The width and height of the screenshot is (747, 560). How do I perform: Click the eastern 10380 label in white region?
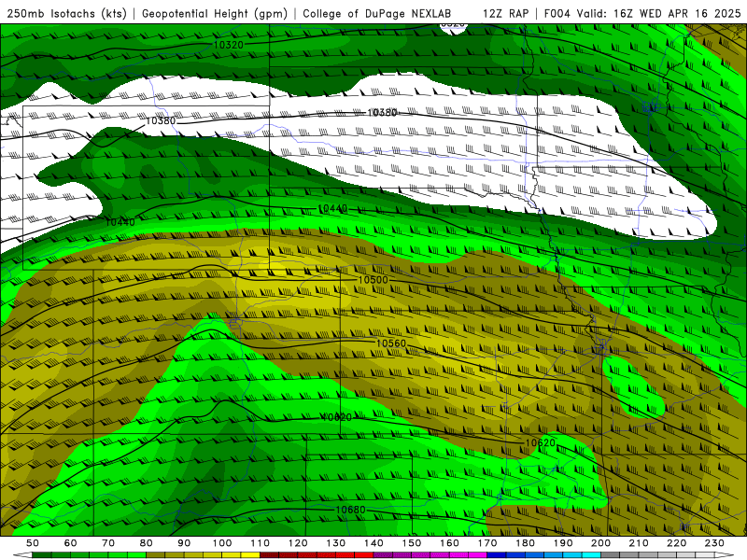tap(382, 112)
